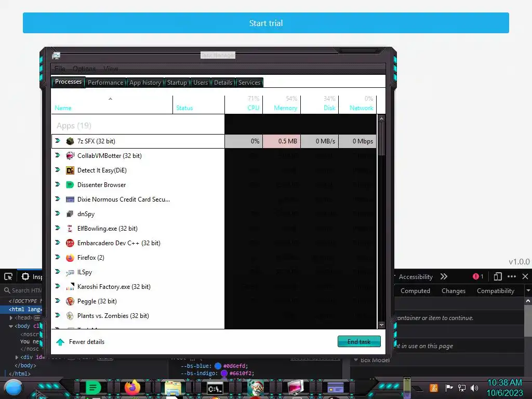Click the ElfBowling.exe app icon
532x399 pixels.
70,229
